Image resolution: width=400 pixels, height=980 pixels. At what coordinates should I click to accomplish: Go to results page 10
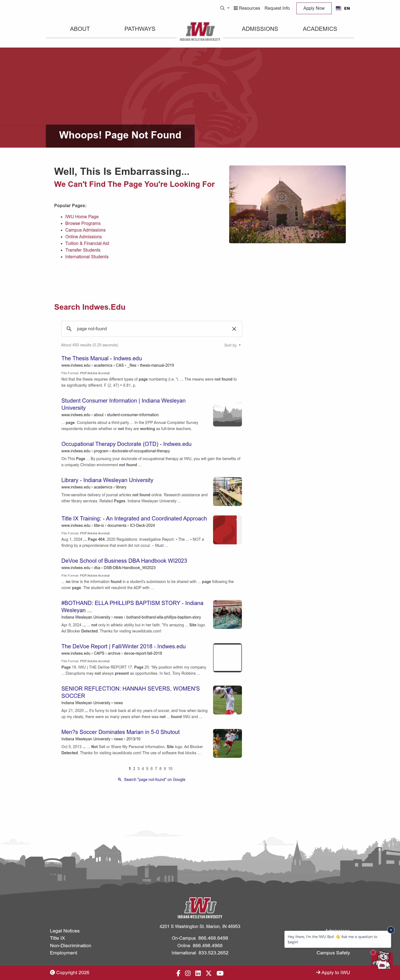[170, 768]
